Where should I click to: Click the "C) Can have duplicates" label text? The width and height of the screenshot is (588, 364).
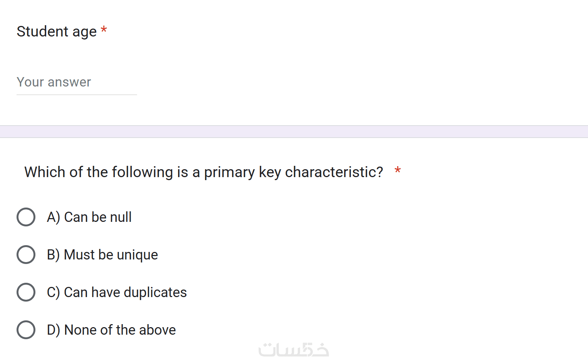pos(117,292)
